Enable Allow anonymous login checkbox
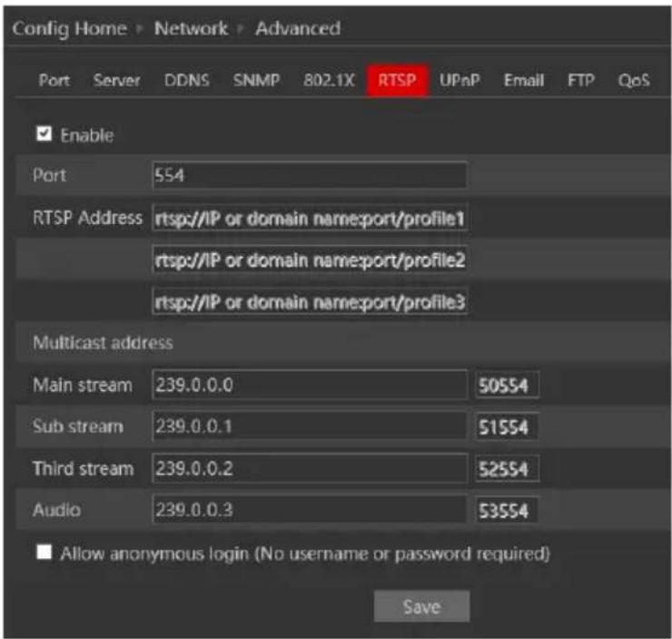 pos(44,552)
